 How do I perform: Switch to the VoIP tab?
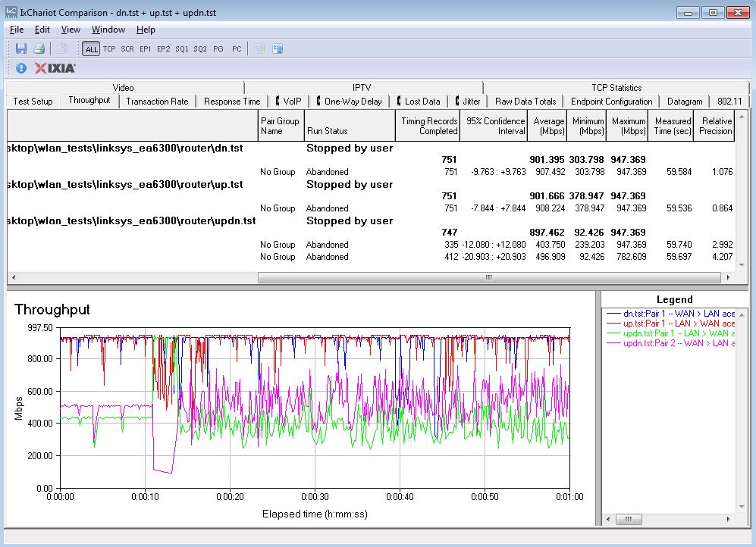coord(288,101)
